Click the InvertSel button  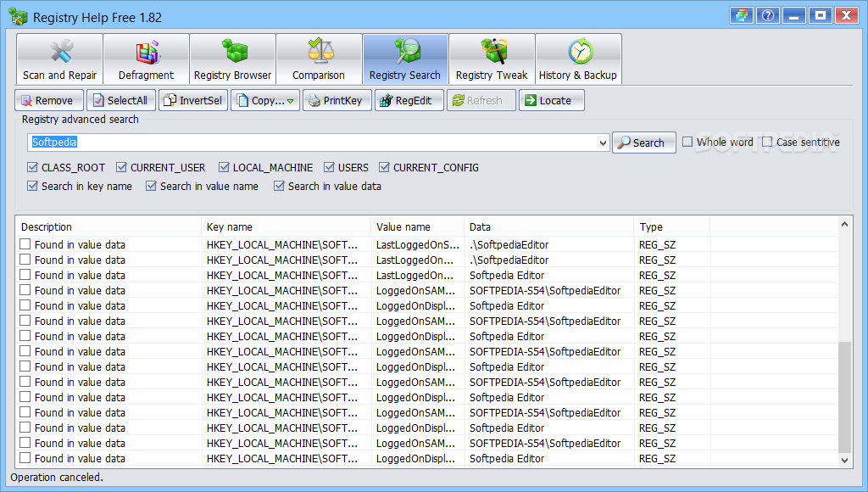[x=193, y=100]
